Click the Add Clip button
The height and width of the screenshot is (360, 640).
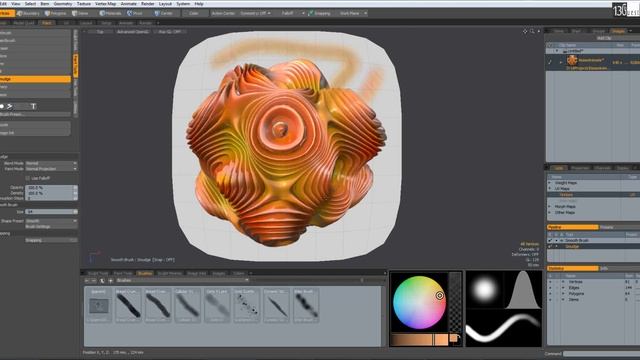(604, 38)
